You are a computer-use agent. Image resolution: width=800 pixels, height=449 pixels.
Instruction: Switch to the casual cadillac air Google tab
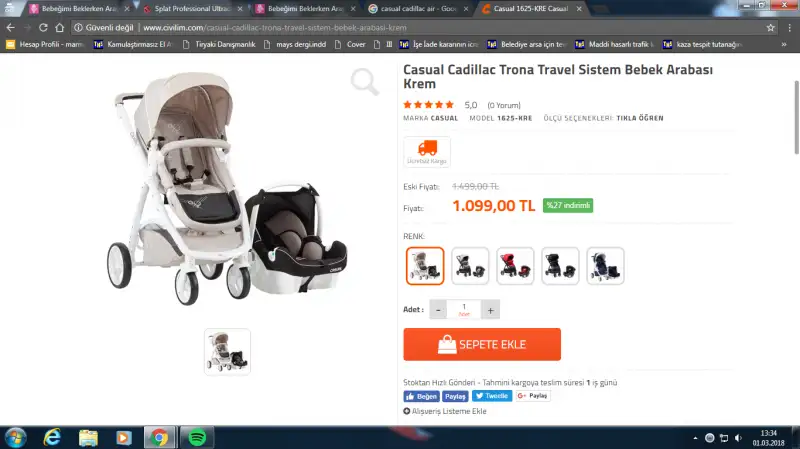418,9
